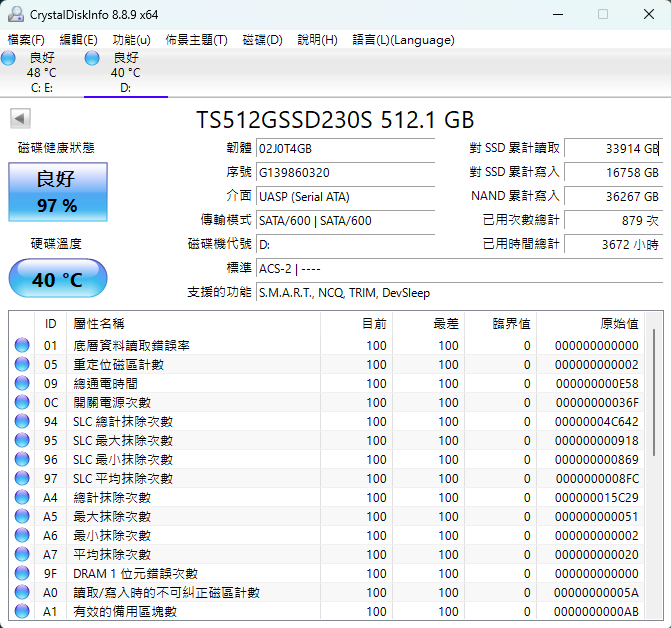The width and height of the screenshot is (671, 628).
Task: Click the 40 °C temperature button
Action: [x=58, y=278]
